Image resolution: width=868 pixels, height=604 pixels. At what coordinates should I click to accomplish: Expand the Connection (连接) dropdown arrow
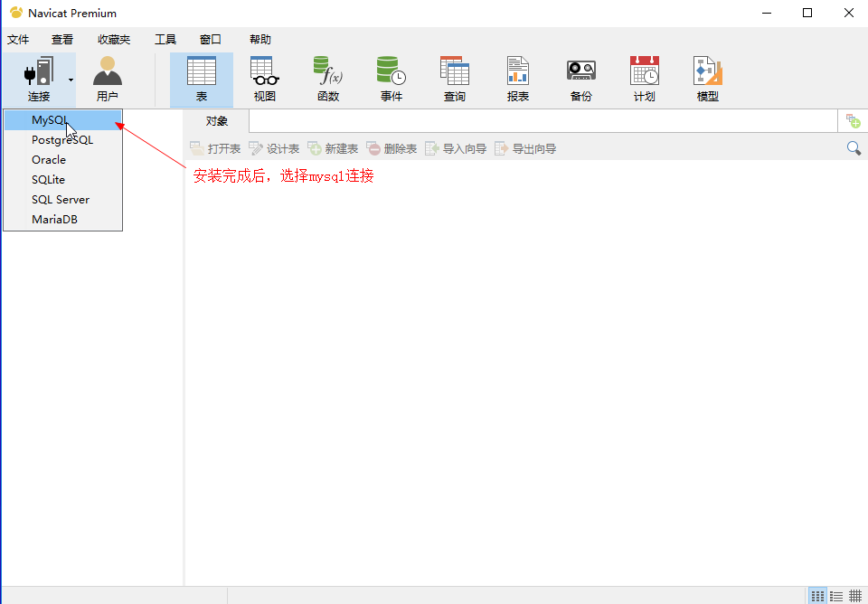click(x=71, y=80)
